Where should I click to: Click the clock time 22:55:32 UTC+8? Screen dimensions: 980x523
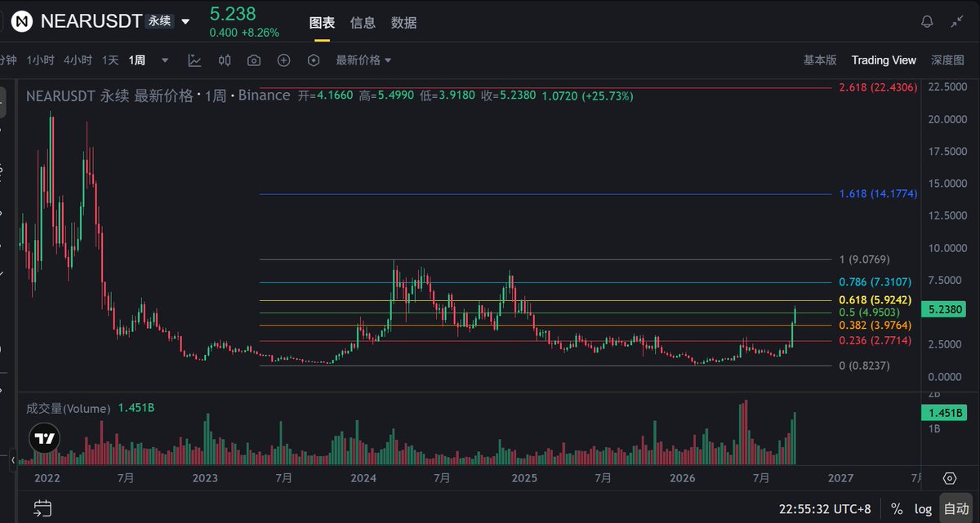coord(826,508)
